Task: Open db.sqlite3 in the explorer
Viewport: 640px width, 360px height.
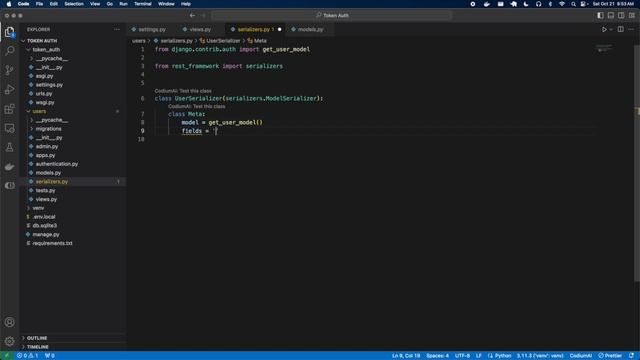Action: coord(45,226)
